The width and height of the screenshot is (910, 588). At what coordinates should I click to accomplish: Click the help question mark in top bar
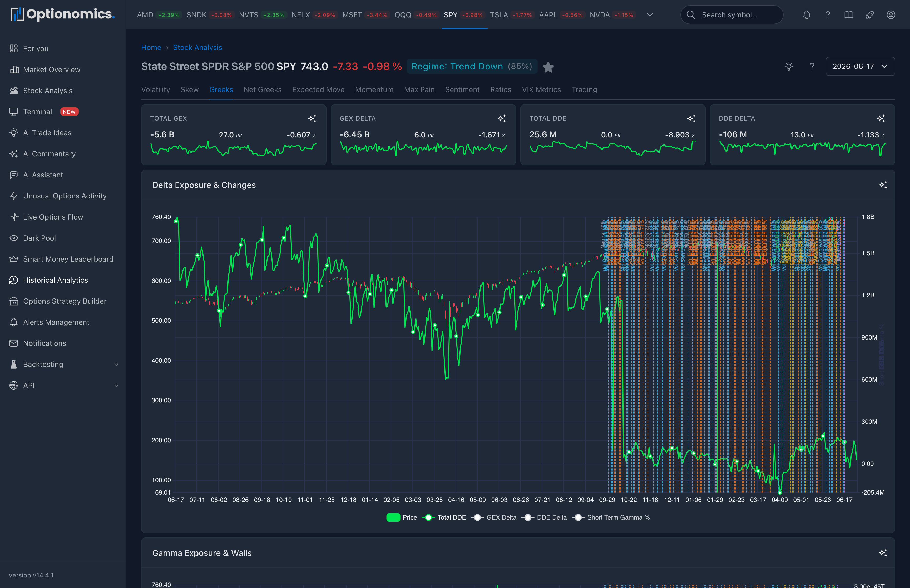[x=828, y=15]
